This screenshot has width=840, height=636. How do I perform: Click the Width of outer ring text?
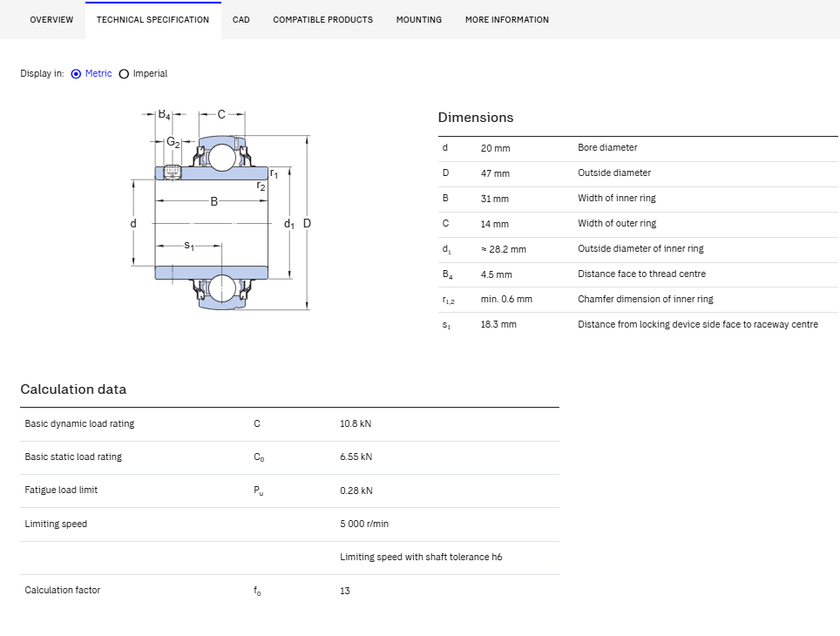617,223
